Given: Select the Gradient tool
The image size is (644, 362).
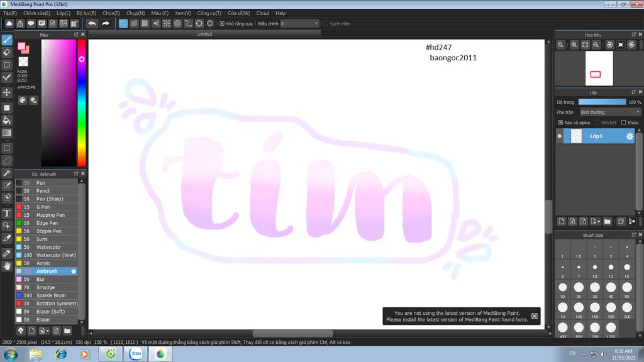Looking at the screenshot, I should tap(7, 133).
